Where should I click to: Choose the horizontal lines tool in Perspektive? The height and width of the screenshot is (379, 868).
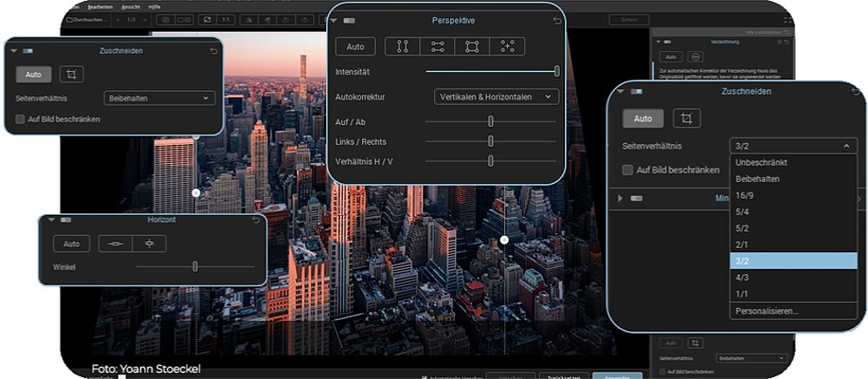pos(437,47)
